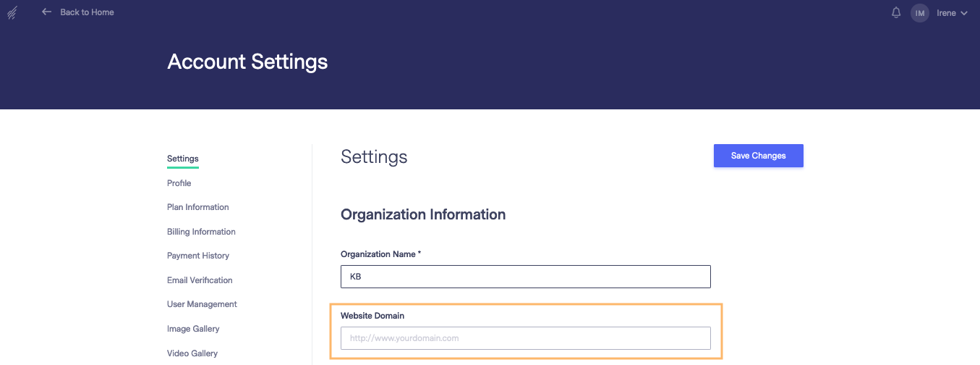This screenshot has height=365, width=980.
Task: Open Plan Information in sidebar
Action: coord(198,207)
